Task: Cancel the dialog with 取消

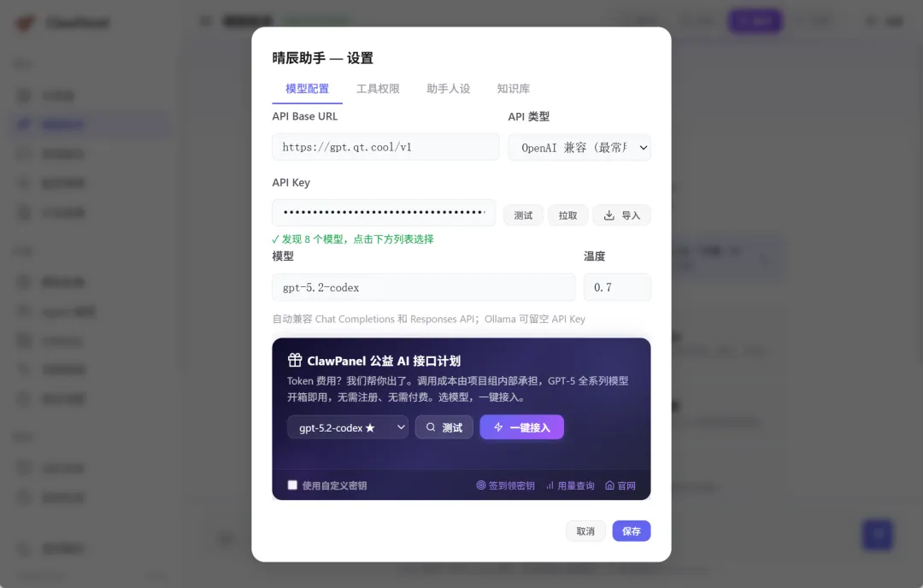Action: click(585, 531)
